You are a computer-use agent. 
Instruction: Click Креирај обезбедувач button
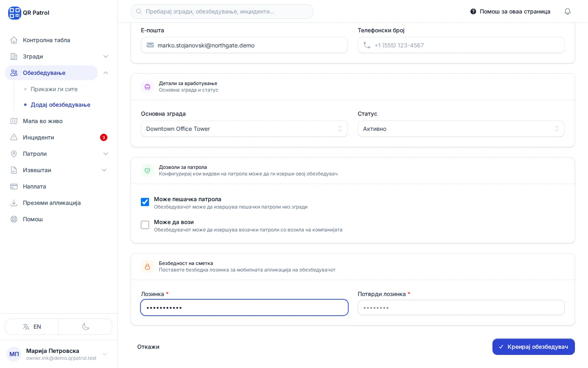coord(534,347)
